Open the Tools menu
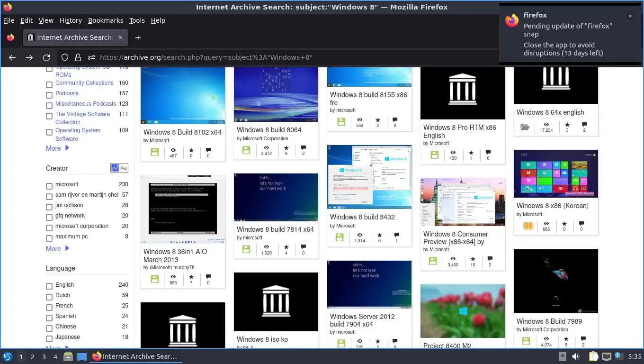Screen dimensions: 644x364 pos(137,20)
